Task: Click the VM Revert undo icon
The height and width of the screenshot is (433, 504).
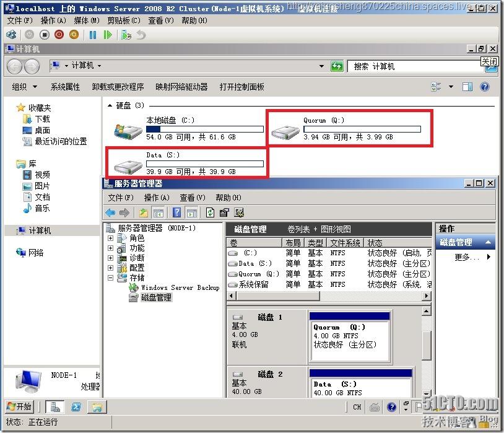Action: coord(141,35)
